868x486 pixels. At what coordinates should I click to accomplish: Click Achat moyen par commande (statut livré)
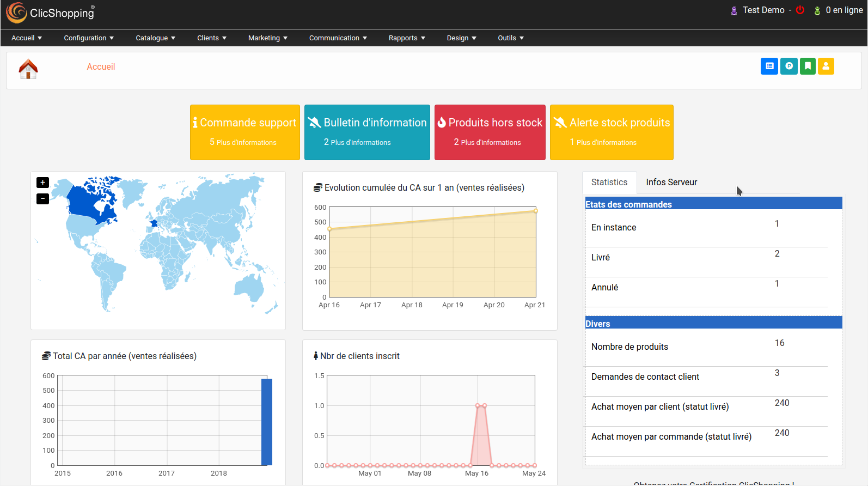tap(671, 437)
